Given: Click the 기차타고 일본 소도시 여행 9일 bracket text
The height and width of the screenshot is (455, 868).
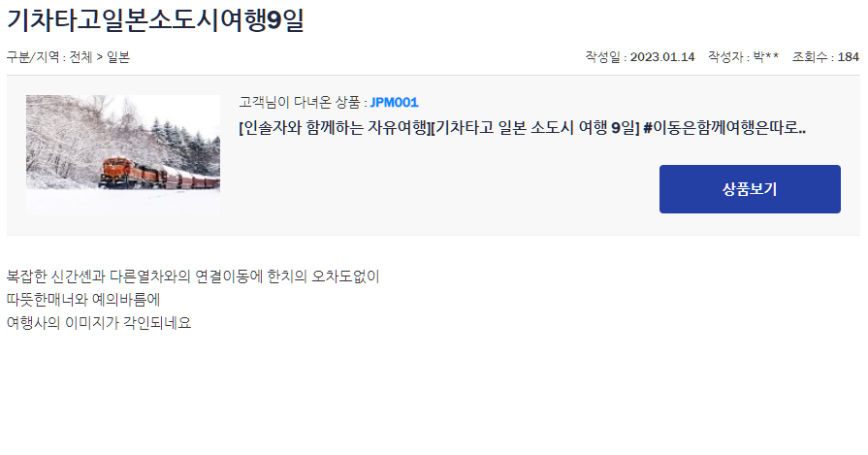Looking at the screenshot, I should [x=536, y=128].
